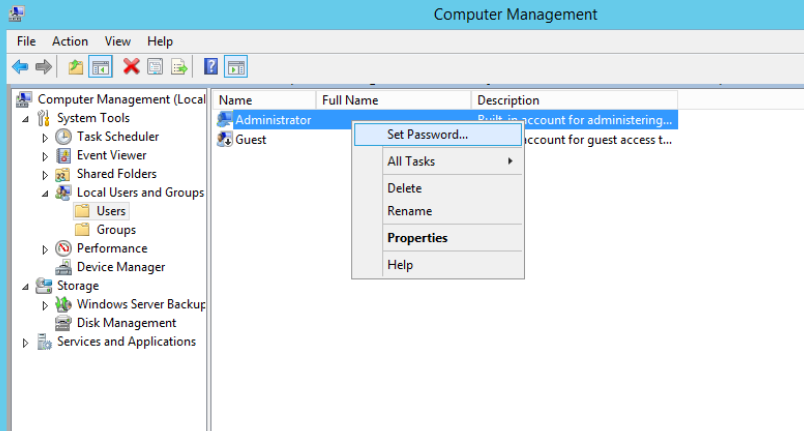The image size is (804, 431).
Task: Expand the Performance tree node
Action: 46,249
